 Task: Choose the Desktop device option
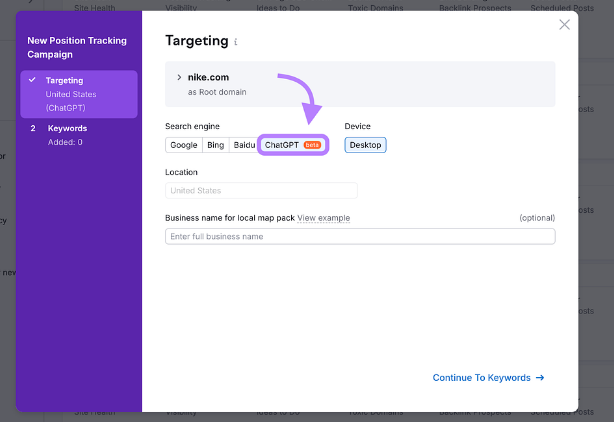point(365,145)
